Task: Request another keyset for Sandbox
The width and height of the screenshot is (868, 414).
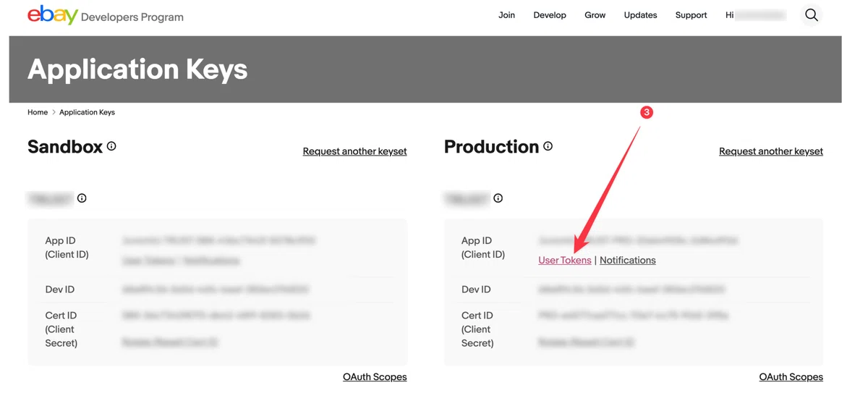Action: click(354, 151)
